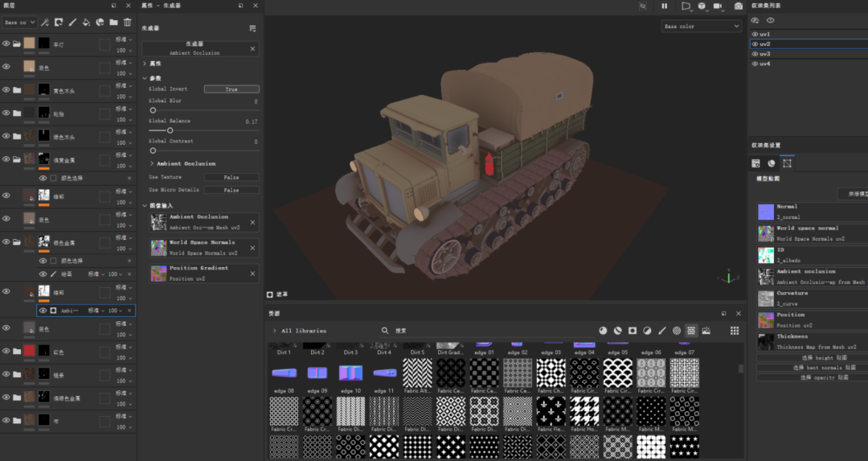Toggle visibility of uv3 texture set
868x461 pixels.
click(755, 54)
